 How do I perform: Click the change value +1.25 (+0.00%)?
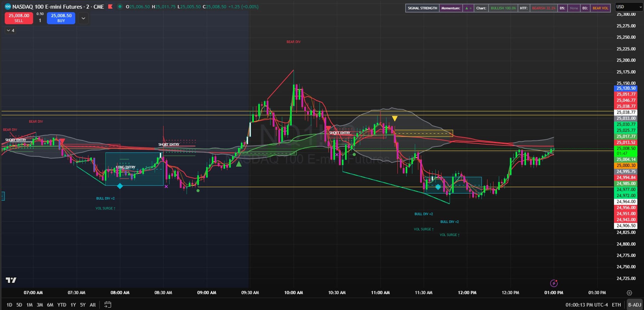point(243,7)
